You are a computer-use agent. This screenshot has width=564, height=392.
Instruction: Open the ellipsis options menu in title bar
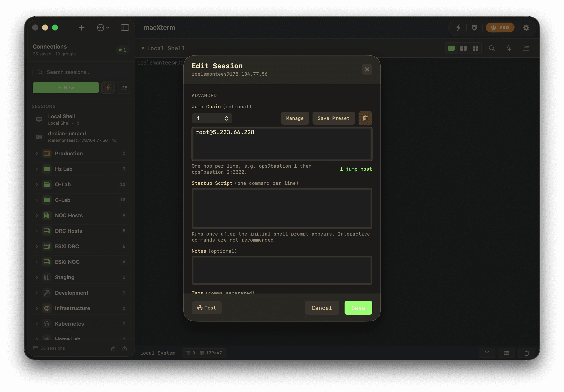103,28
